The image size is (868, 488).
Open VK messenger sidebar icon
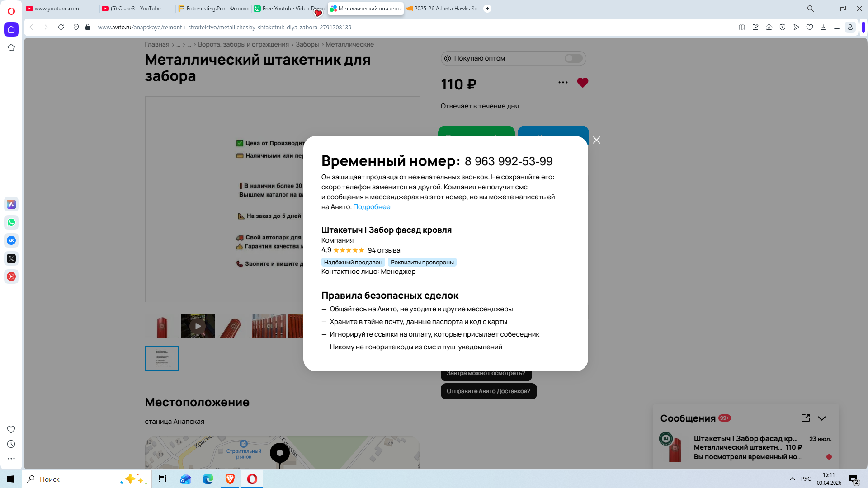(x=11, y=240)
